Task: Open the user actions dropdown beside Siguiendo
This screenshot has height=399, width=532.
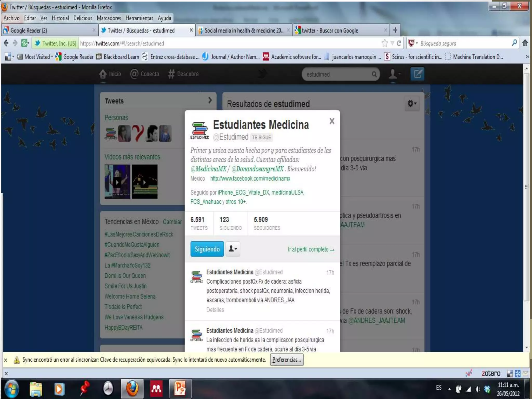Action: pos(233,249)
